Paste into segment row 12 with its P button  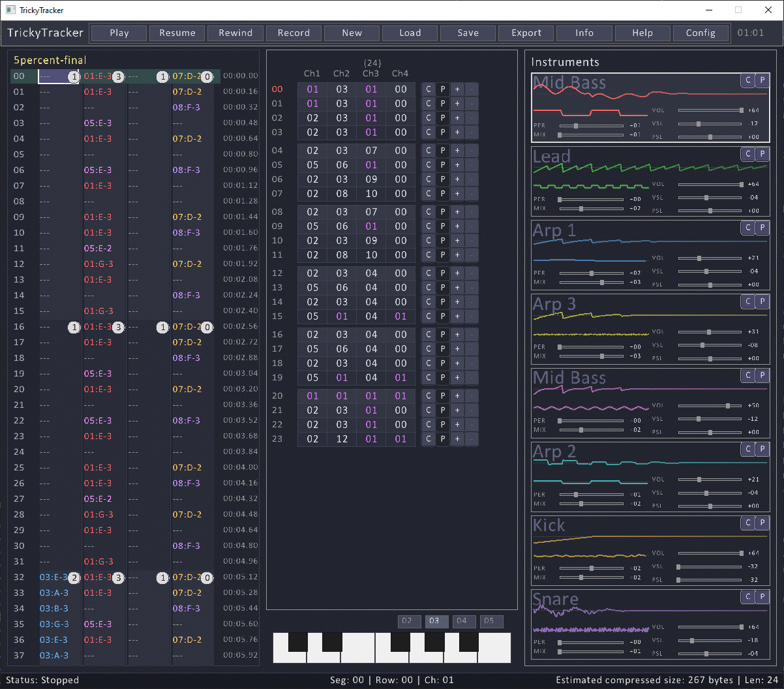[442, 273]
